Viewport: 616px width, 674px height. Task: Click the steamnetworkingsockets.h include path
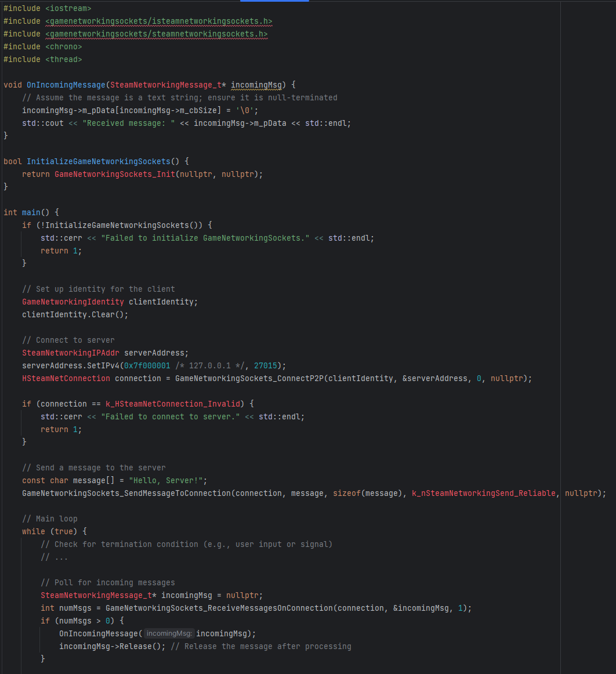click(x=156, y=34)
